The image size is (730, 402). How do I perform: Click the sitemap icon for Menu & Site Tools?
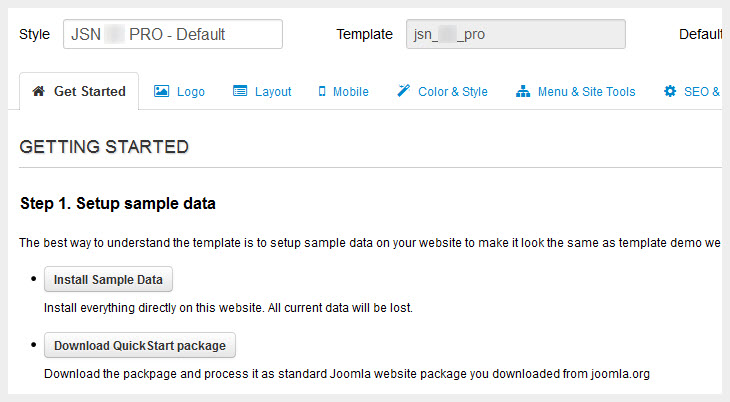coord(523,91)
